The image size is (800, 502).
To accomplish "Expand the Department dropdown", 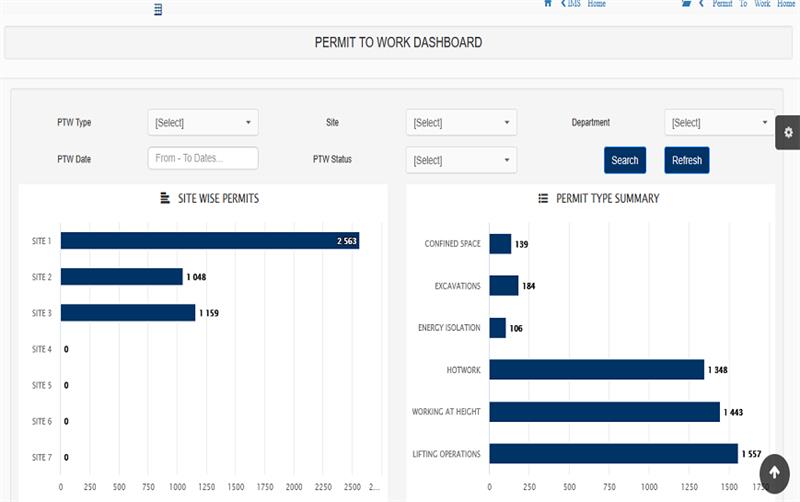I will click(719, 122).
